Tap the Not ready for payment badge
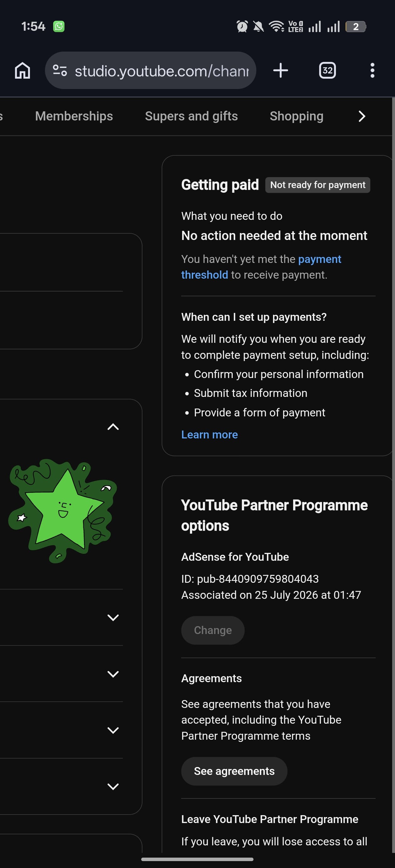Screen dimensions: 395x868 (x=318, y=185)
